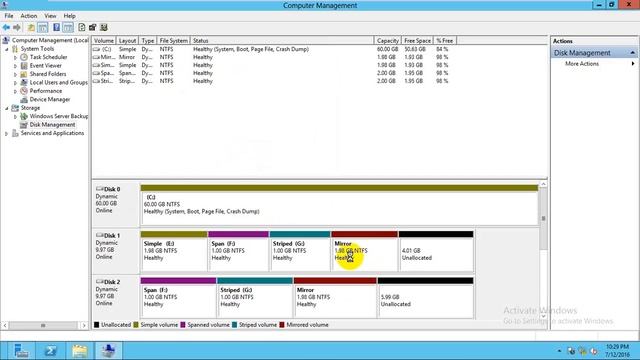The width and height of the screenshot is (640, 360).
Task: Sort by the % Free column header
Action: [444, 40]
